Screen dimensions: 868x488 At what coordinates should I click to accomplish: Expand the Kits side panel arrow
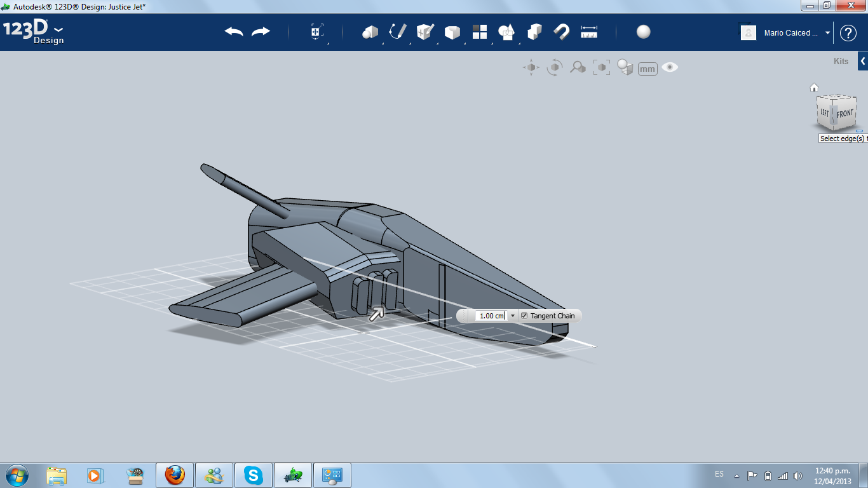863,62
